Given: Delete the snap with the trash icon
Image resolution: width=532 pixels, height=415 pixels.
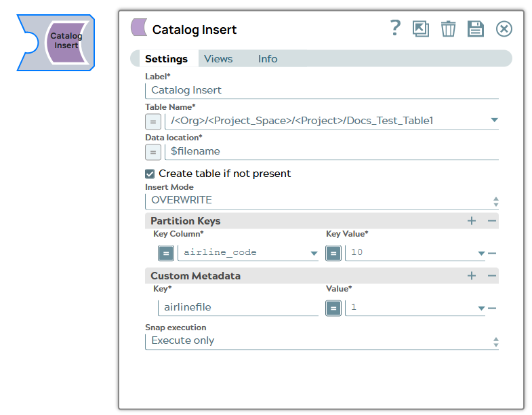Looking at the screenshot, I should pyautogui.click(x=448, y=28).
